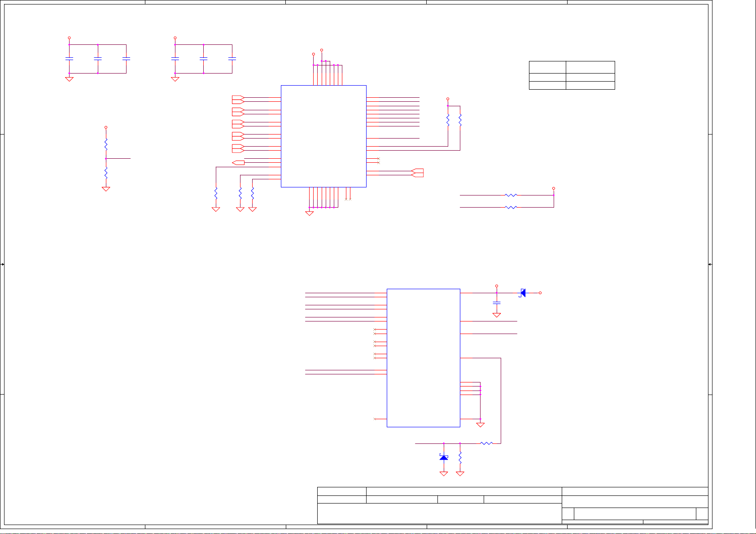Select the large square IC block

[x=323, y=136]
